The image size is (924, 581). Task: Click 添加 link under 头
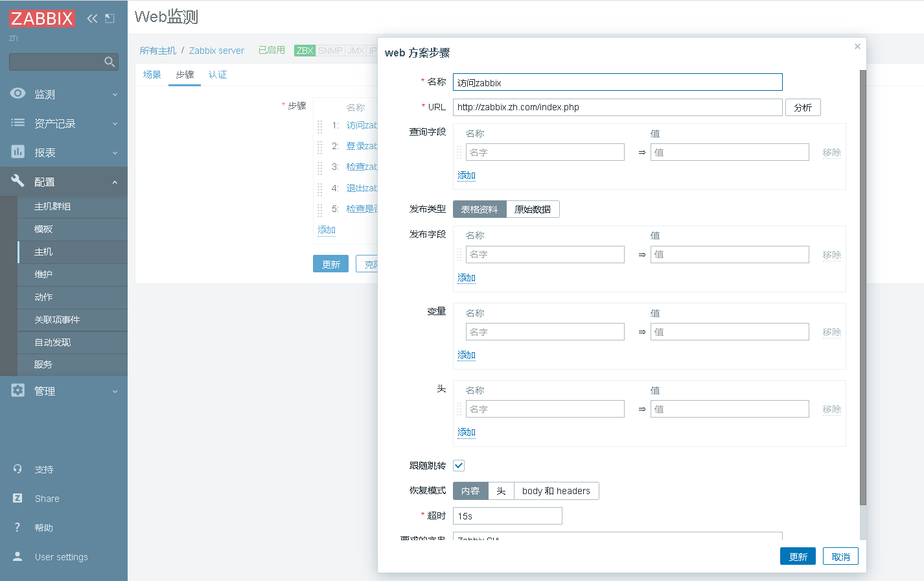tap(467, 432)
